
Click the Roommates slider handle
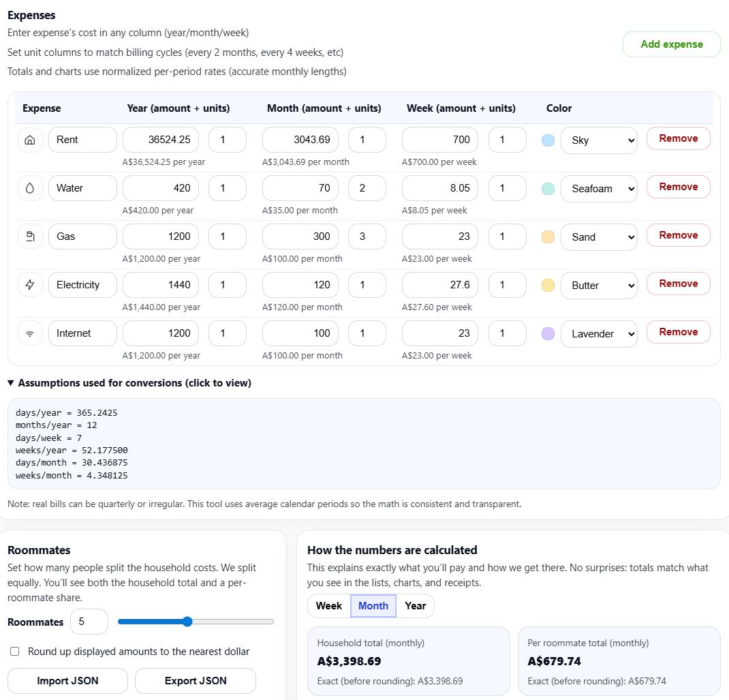[x=187, y=622]
